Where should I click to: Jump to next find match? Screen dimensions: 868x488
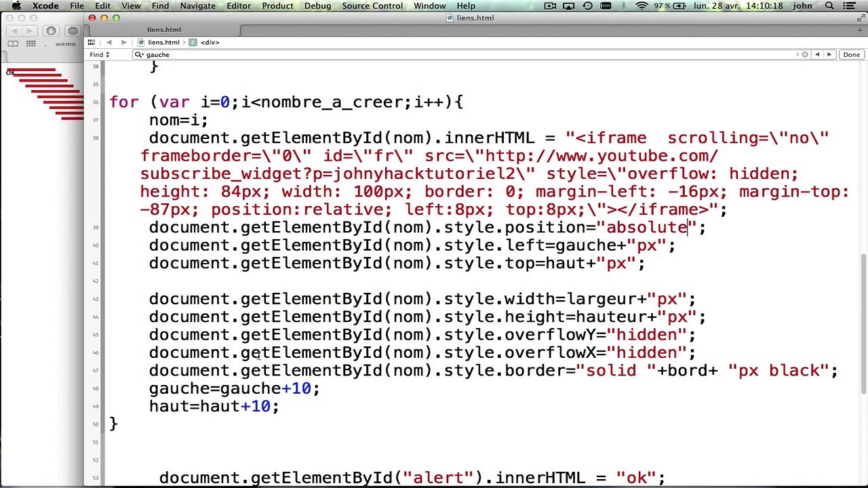(829, 55)
